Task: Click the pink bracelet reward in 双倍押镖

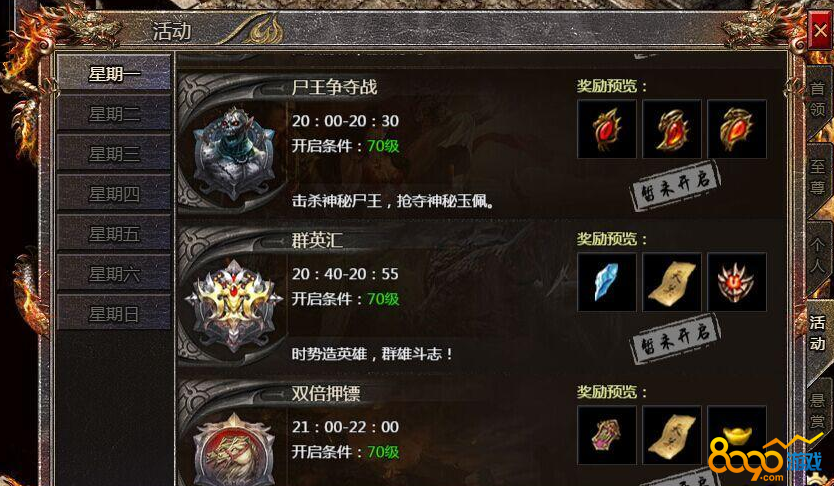Action: coord(607,435)
